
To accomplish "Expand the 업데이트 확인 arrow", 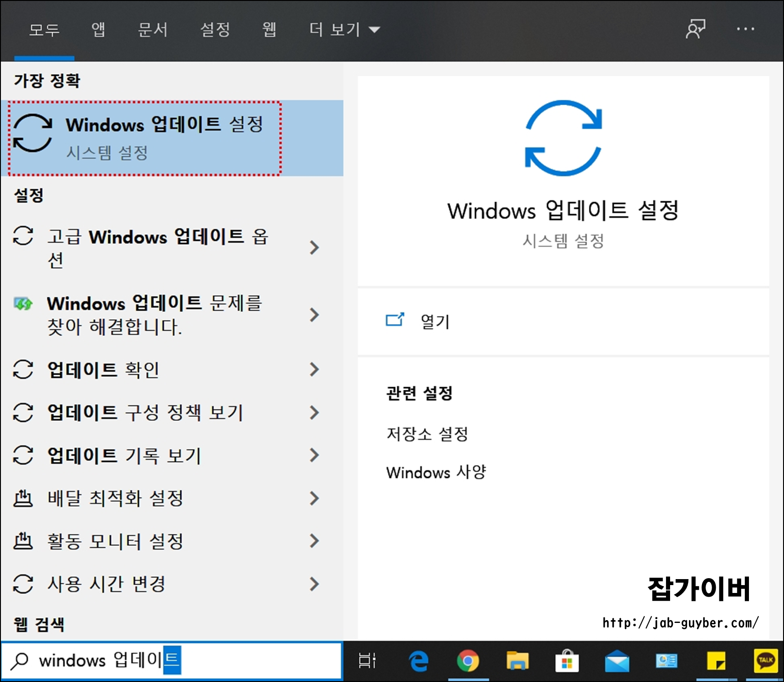I will (x=315, y=369).
